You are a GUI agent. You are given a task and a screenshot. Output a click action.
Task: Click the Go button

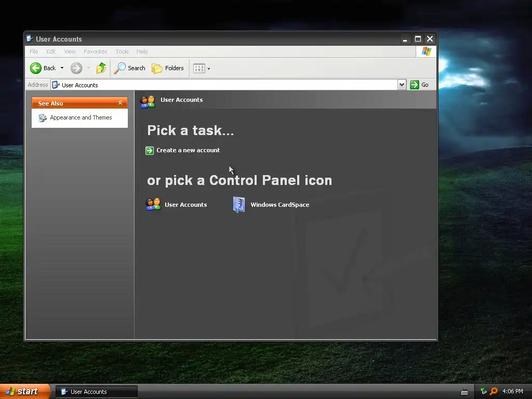(419, 85)
